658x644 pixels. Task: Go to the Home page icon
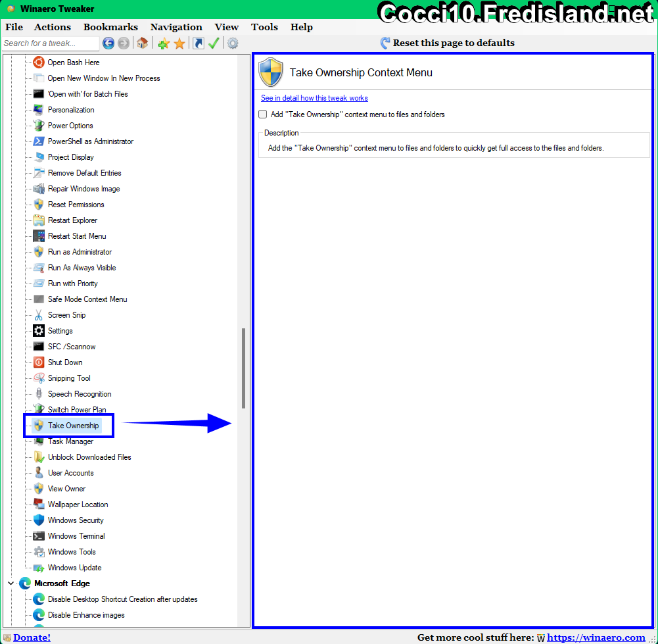click(x=142, y=43)
